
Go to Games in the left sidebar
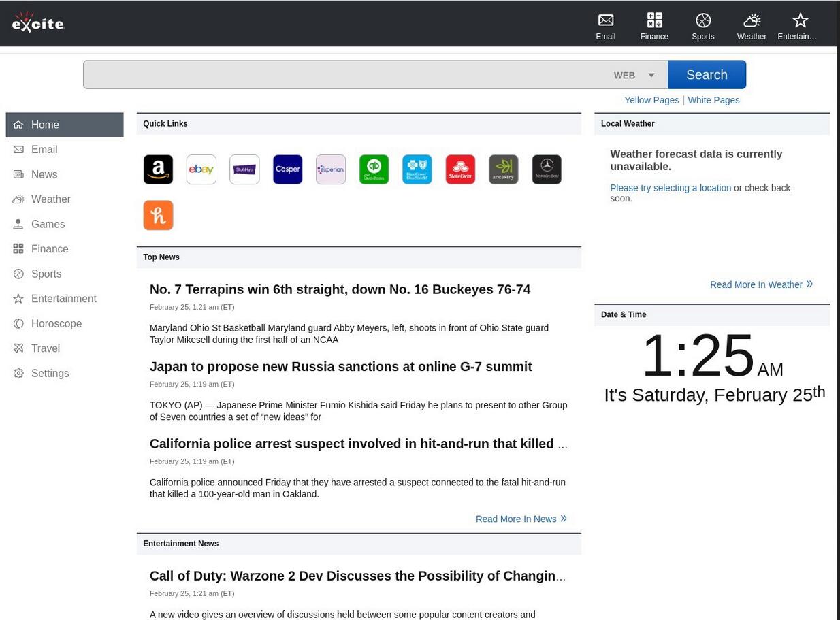pyautogui.click(x=48, y=224)
